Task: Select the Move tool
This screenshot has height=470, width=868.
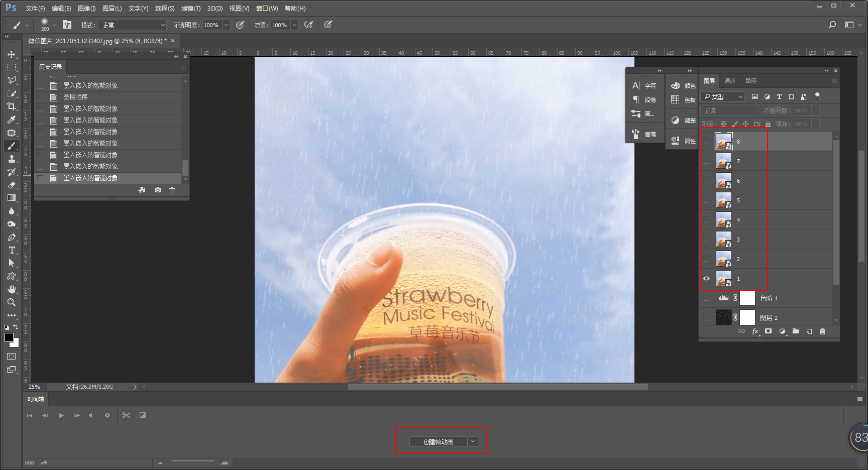Action: tap(12, 54)
